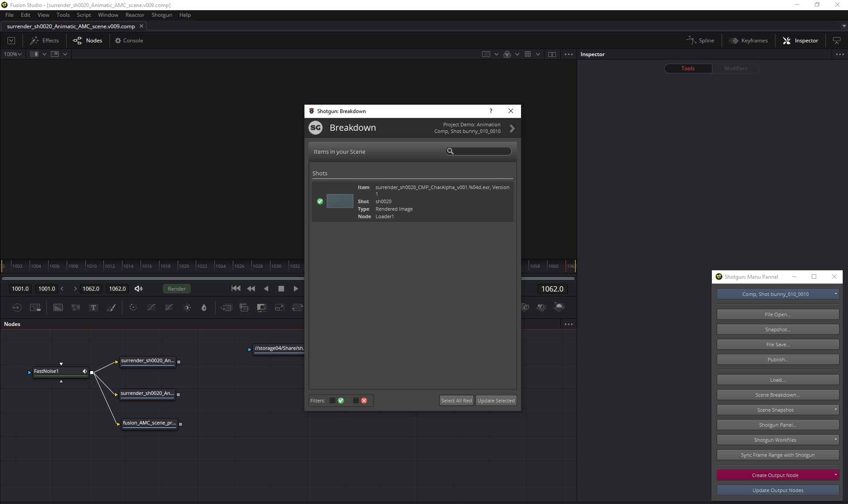848x504 pixels.
Task: Jump to first frame
Action: 236,289
